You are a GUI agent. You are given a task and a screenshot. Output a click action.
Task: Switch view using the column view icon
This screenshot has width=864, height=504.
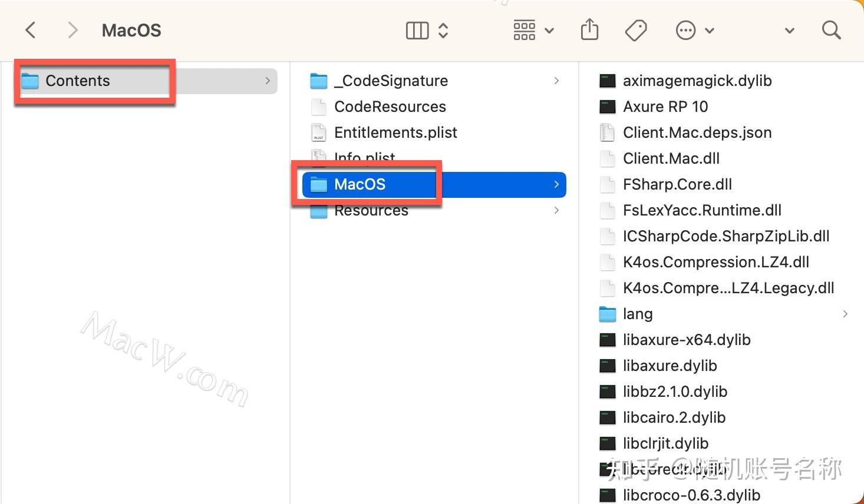tap(417, 31)
